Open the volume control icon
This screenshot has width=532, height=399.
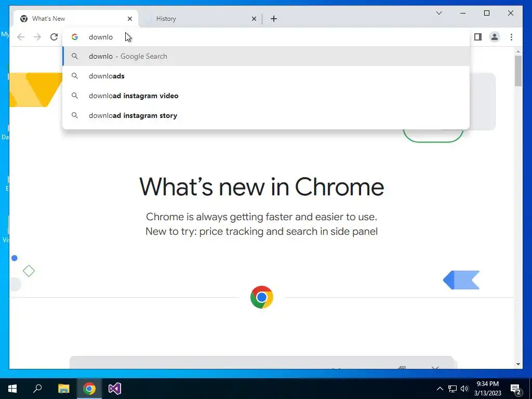coord(464,389)
